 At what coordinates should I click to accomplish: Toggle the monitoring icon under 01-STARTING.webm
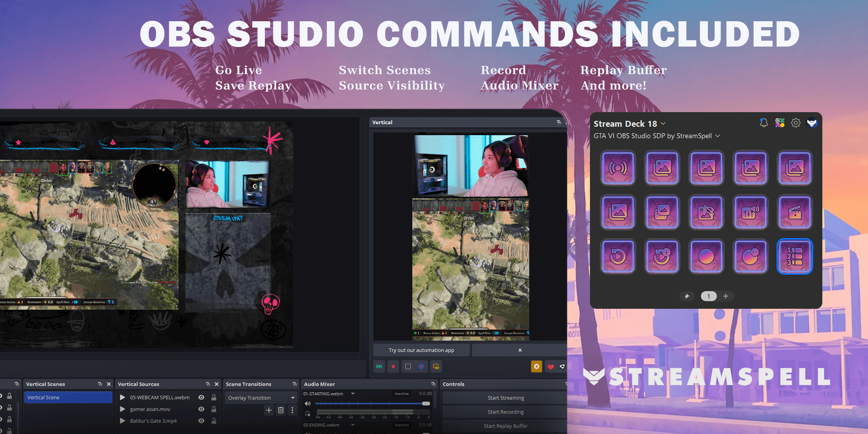click(x=308, y=414)
